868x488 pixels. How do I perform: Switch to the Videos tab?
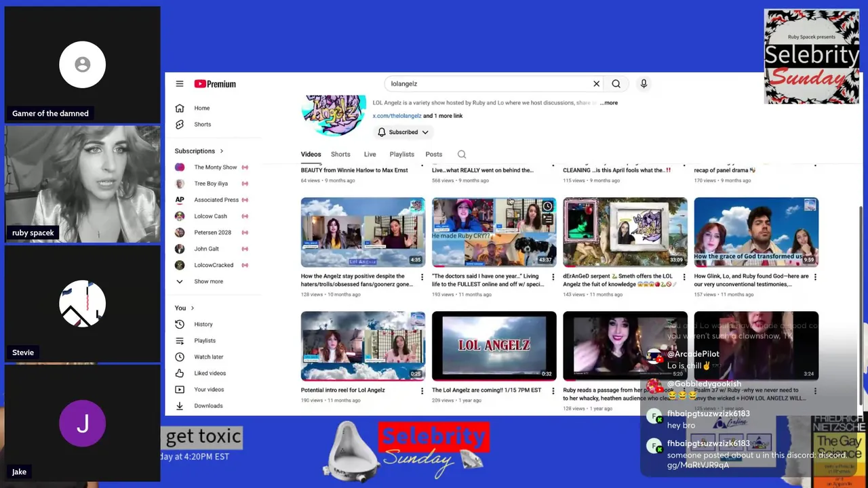click(x=311, y=155)
